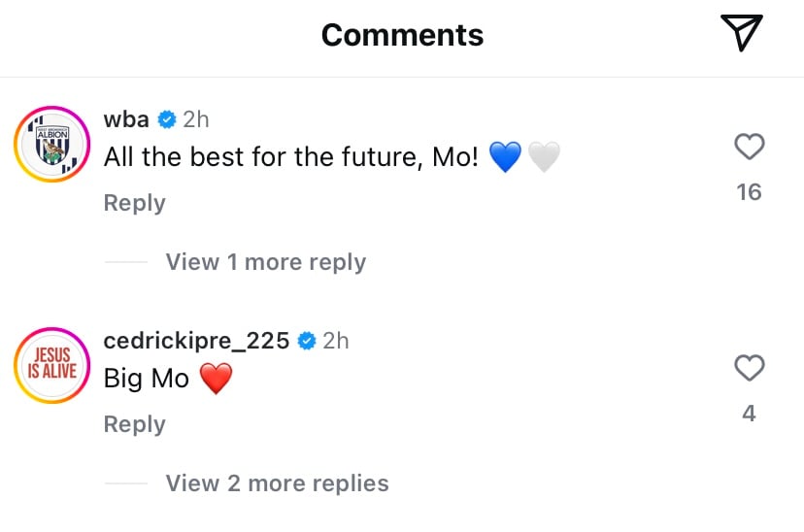Click the verified badge next to cedrickipre_225
804x532 pixels.
(307, 341)
